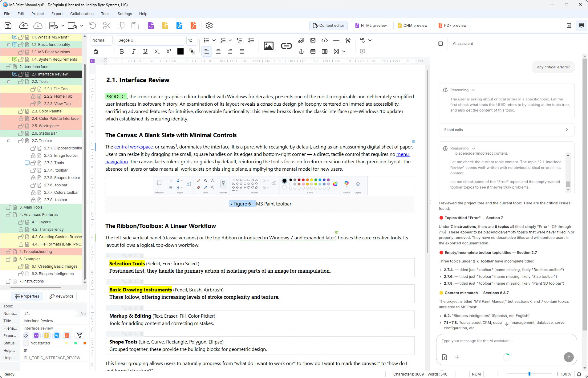Toggle Word export for this topic in Properties
The width and height of the screenshot is (588, 378).
(57, 335)
